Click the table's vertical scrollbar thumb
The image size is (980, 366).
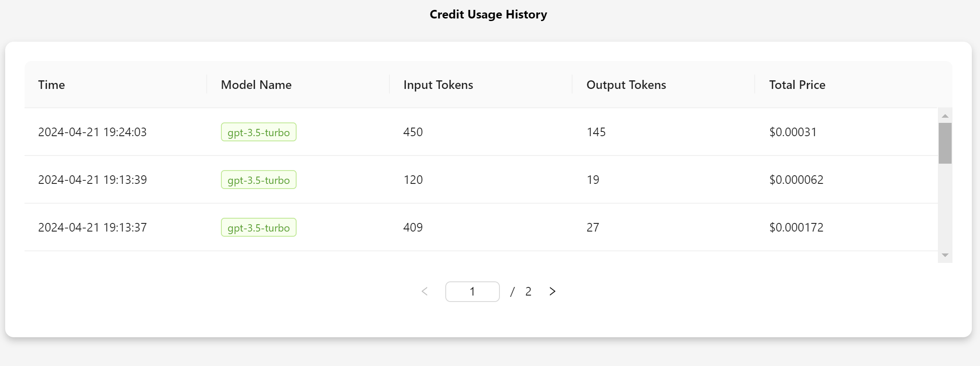(x=945, y=143)
